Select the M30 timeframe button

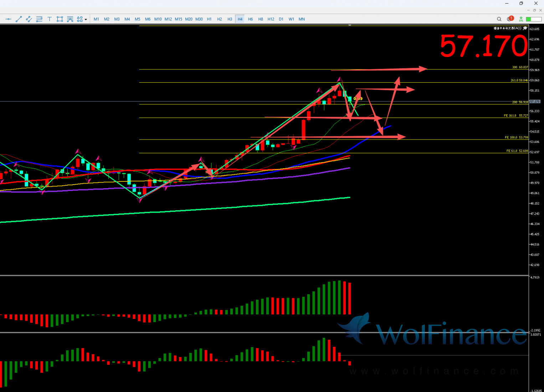pyautogui.click(x=199, y=19)
